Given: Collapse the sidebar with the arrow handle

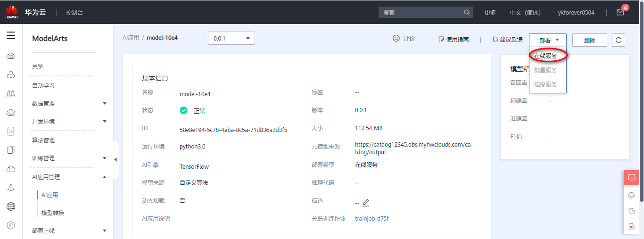Looking at the screenshot, I should [x=116, y=160].
